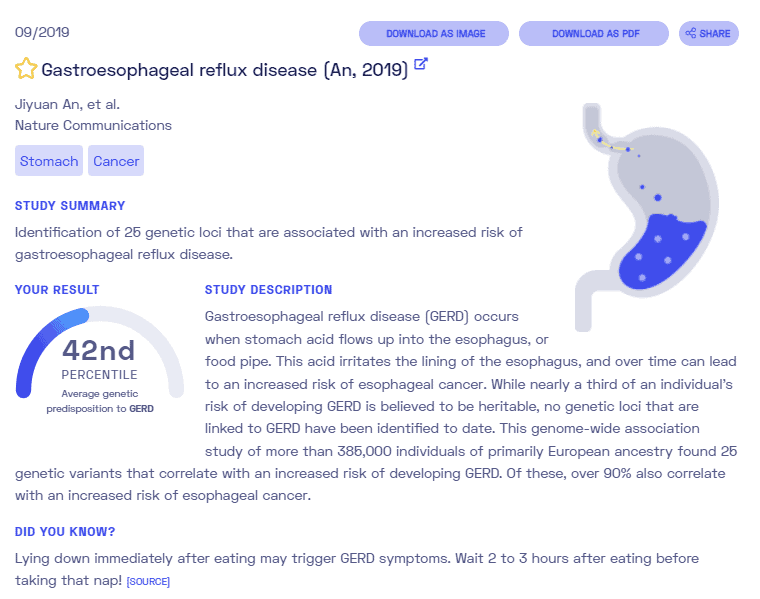Click the 09/2019 date label
This screenshot has height=599, width=760.
tap(42, 32)
